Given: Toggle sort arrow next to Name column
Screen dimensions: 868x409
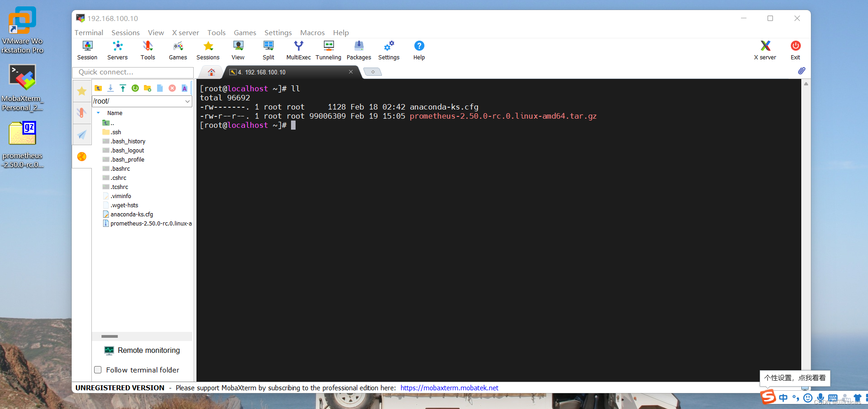Looking at the screenshot, I should pos(98,113).
